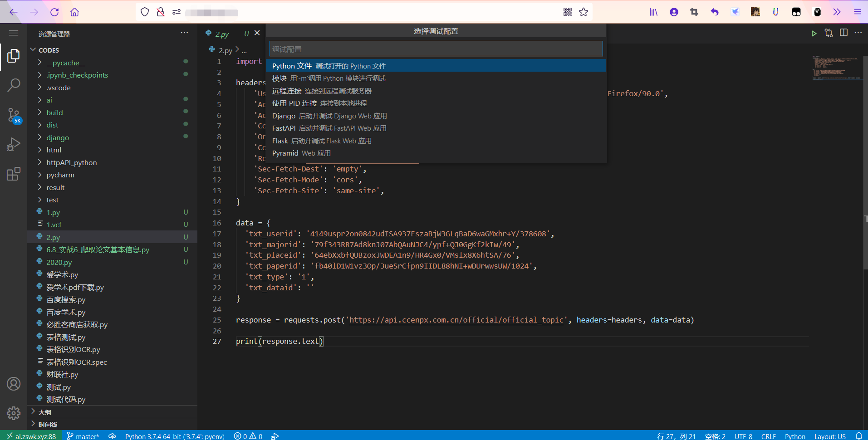Open the Extensions view

pyautogui.click(x=14, y=173)
